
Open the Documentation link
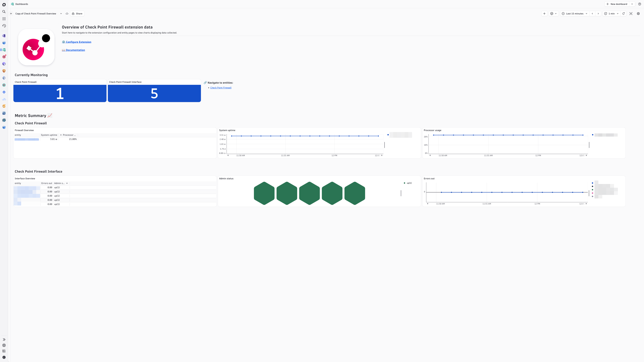pyautogui.click(x=73, y=50)
